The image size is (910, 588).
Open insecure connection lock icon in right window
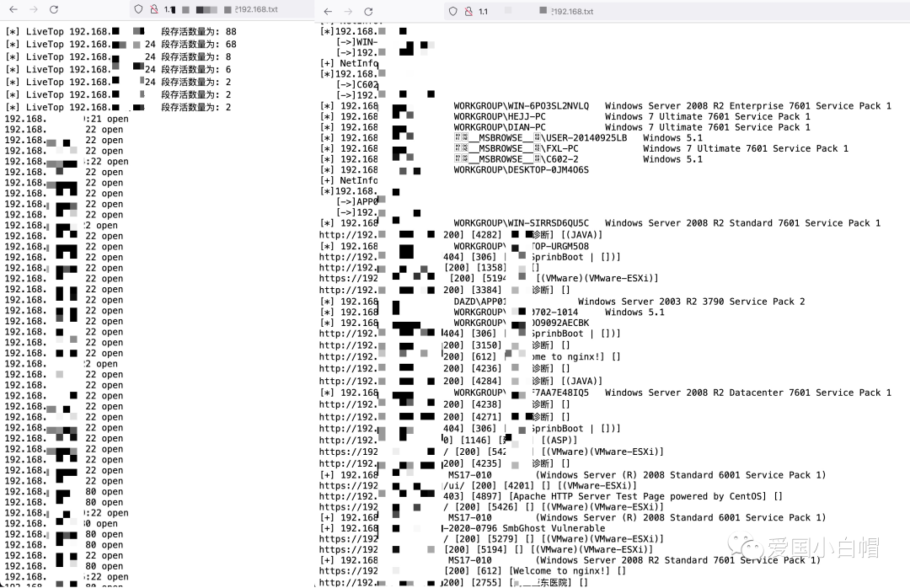(468, 11)
